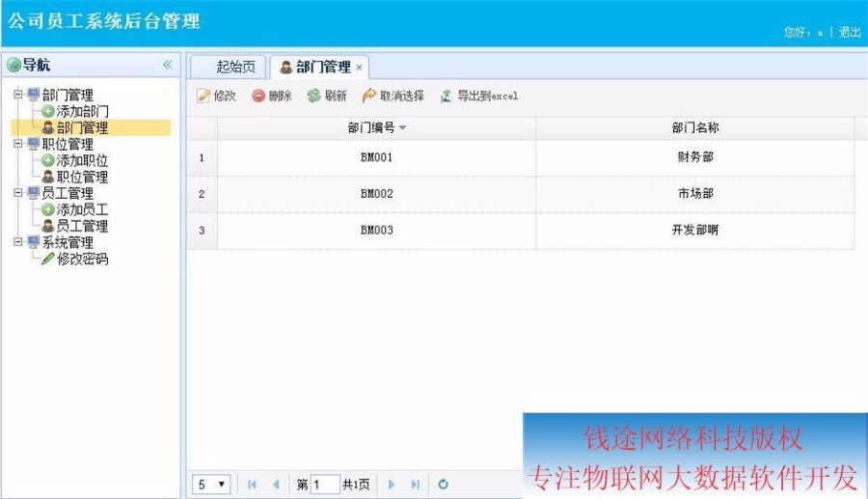This screenshot has width=868, height=499.
Task: Open 职位管理 leaf under 添加职位
Action: 83,177
